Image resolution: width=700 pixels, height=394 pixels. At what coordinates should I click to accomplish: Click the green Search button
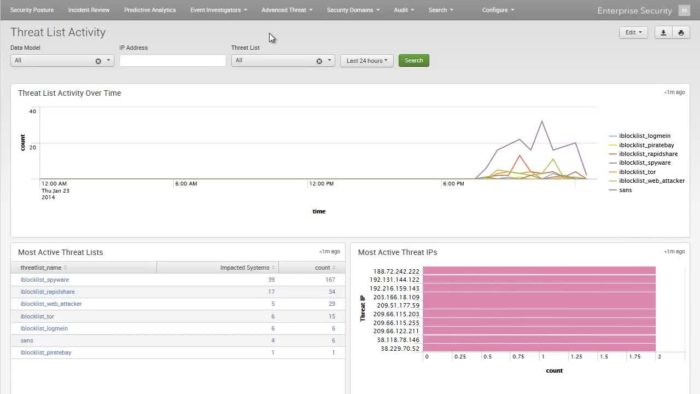[413, 60]
